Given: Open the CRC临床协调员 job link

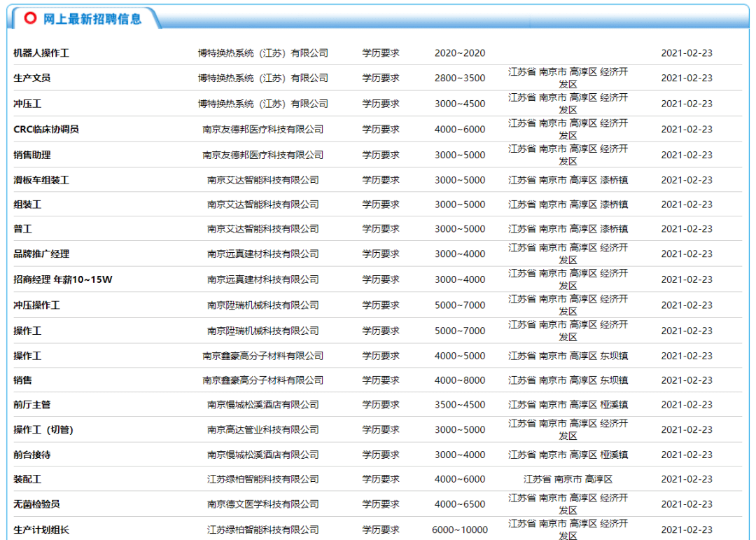Looking at the screenshot, I should (x=46, y=129).
